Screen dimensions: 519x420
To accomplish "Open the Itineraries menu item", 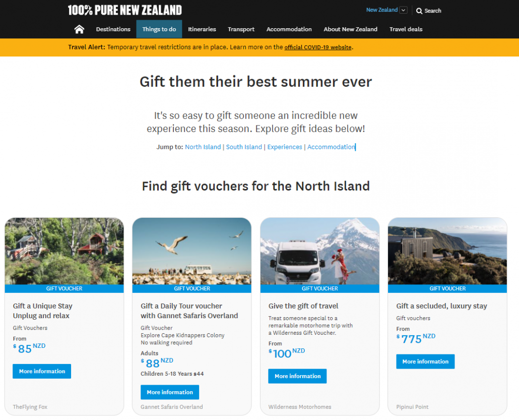I will [202, 29].
